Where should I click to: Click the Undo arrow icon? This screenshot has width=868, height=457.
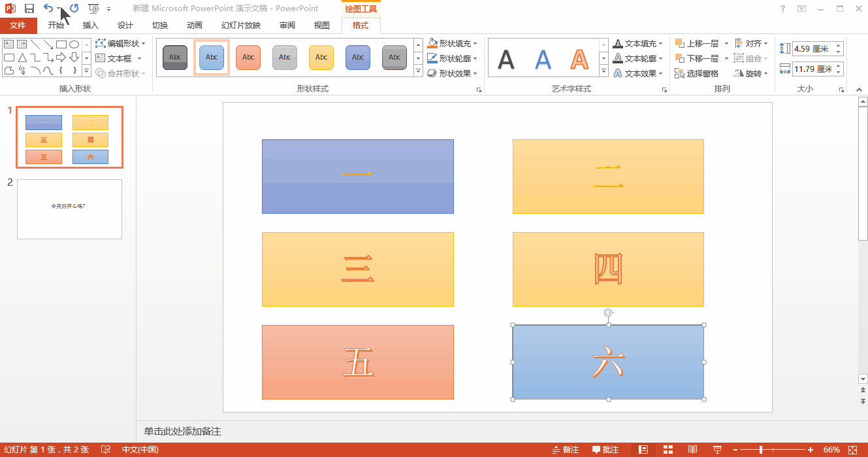coord(48,8)
